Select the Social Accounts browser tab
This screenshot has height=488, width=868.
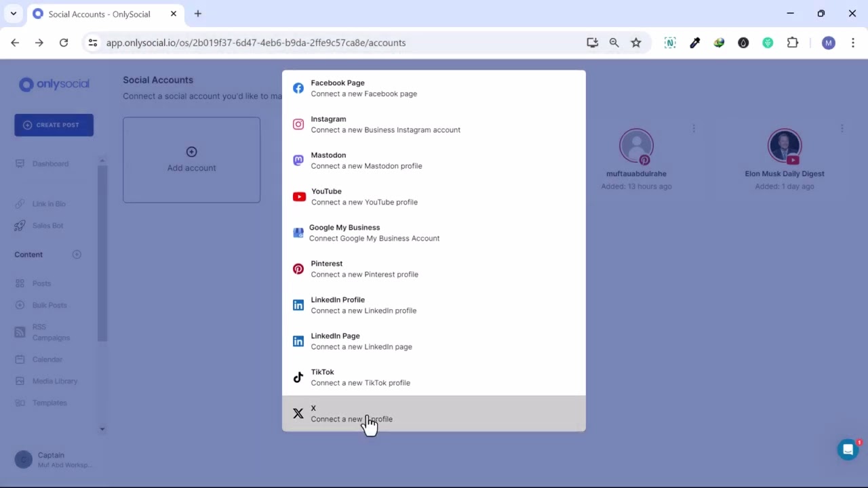tap(105, 14)
